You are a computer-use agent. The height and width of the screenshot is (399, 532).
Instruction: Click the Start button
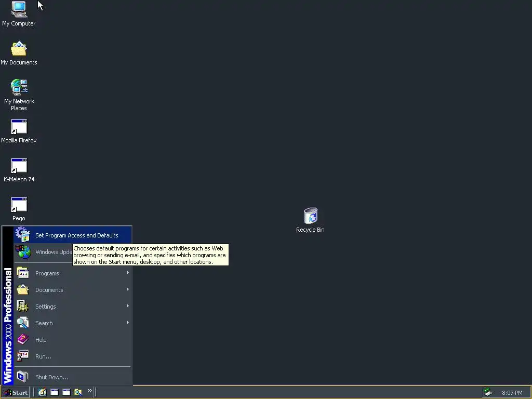point(15,393)
